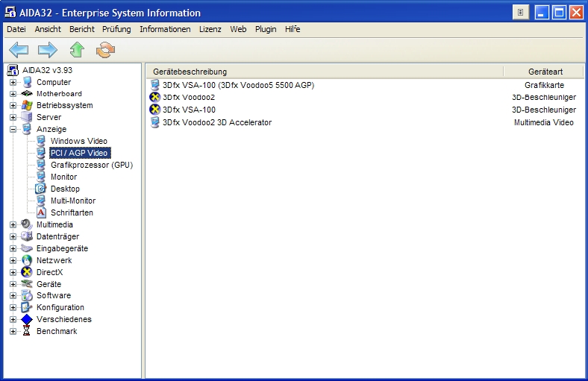Click the Betriebssystem Windows flag icon
Screen dimensions: 588x381
pos(27,105)
